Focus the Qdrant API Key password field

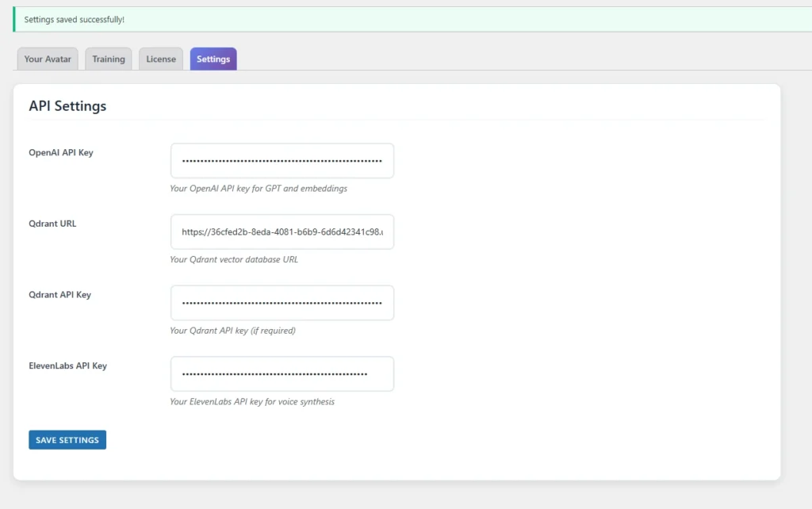pos(282,303)
